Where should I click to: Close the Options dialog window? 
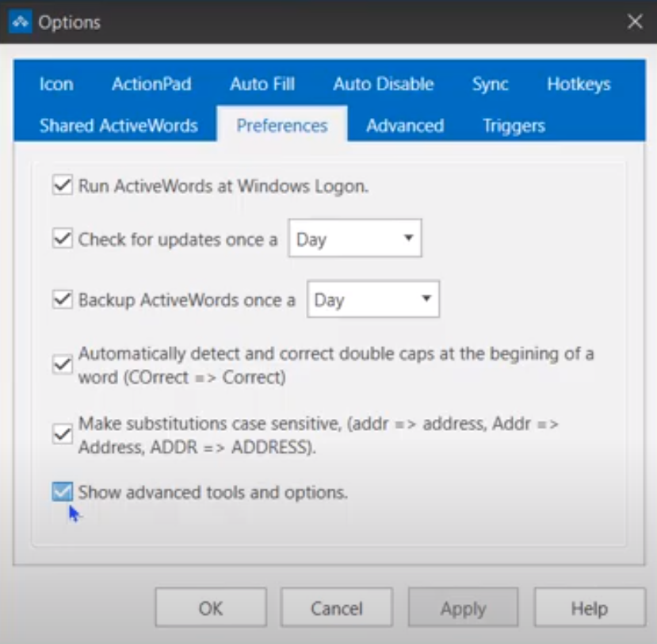635,21
